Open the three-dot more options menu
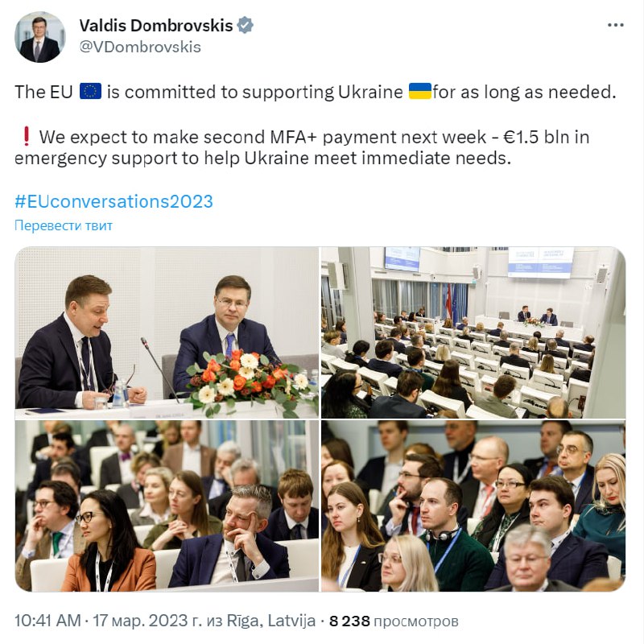Viewport: 644px width, 644px height. click(x=615, y=26)
